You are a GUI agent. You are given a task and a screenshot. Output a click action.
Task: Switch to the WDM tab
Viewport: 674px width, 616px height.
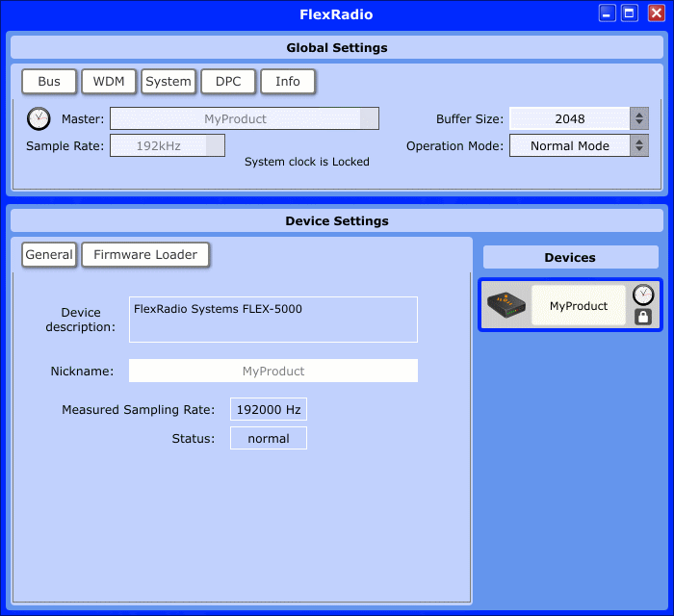click(x=109, y=81)
